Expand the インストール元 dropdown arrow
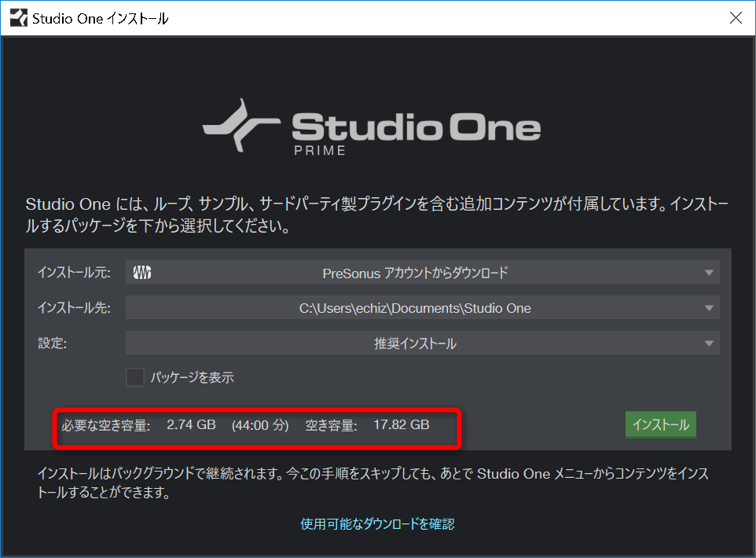Viewport: 756px width, 558px height. tap(710, 272)
